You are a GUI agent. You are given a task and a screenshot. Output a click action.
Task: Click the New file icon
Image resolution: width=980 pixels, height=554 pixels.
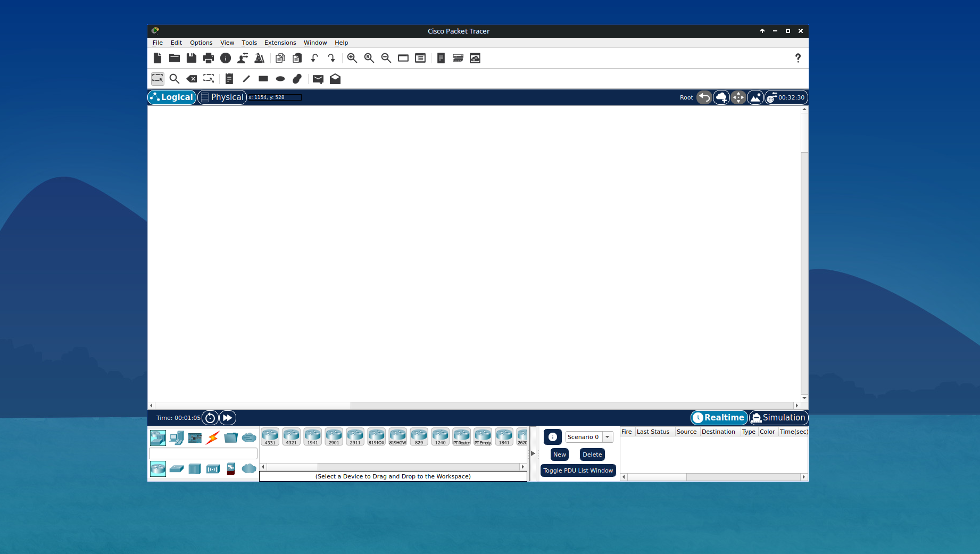(x=157, y=58)
